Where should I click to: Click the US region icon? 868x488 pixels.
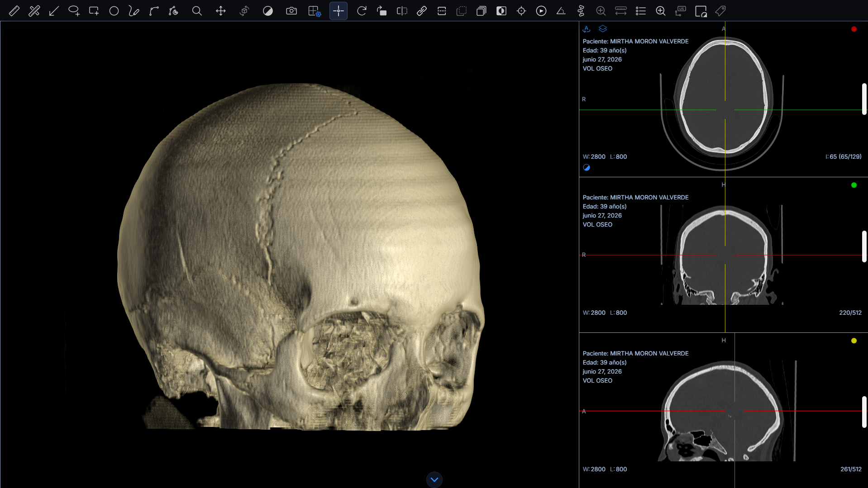(681, 11)
